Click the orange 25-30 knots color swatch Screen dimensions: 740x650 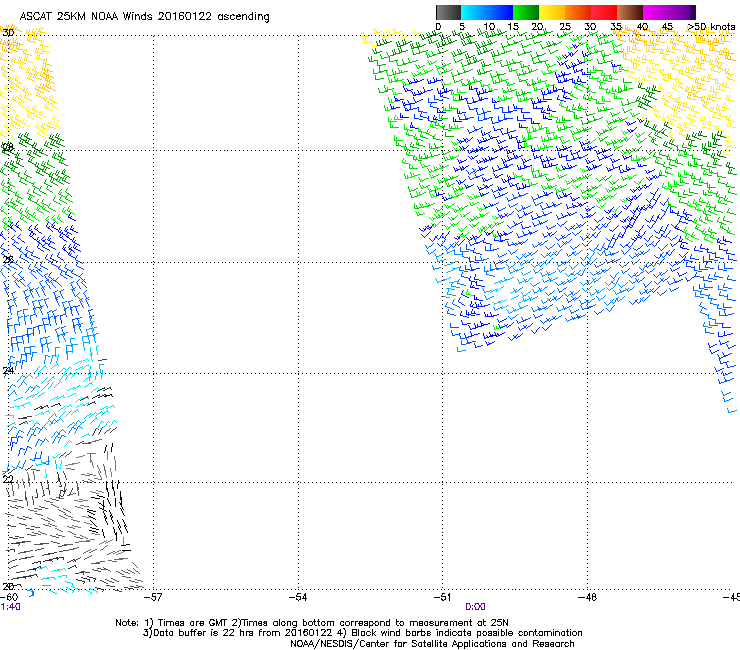point(578,12)
